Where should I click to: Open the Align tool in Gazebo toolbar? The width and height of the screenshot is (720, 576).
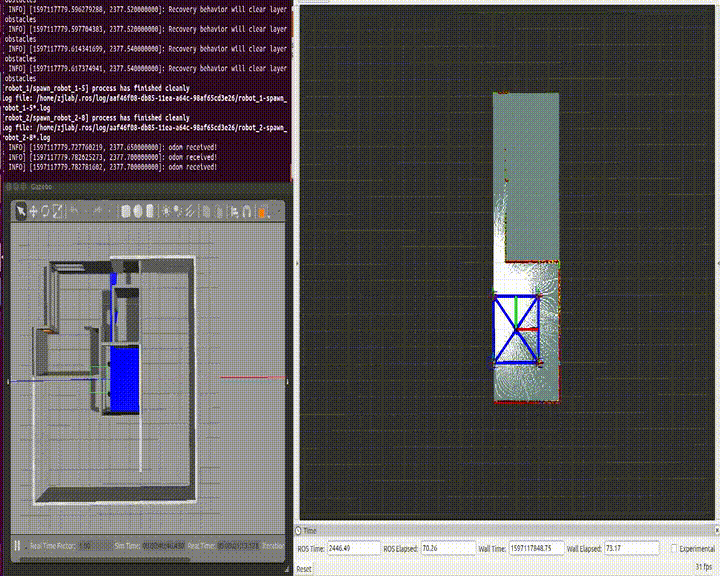tap(235, 212)
